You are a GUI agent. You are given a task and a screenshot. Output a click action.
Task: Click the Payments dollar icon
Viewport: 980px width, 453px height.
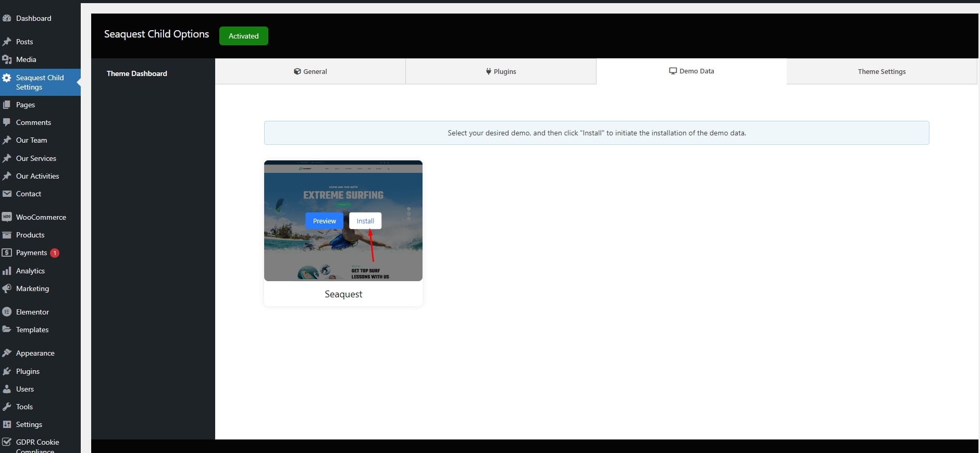click(7, 253)
